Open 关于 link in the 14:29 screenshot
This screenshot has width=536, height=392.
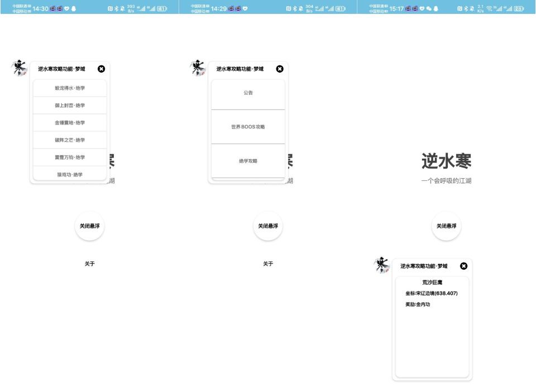pos(268,264)
